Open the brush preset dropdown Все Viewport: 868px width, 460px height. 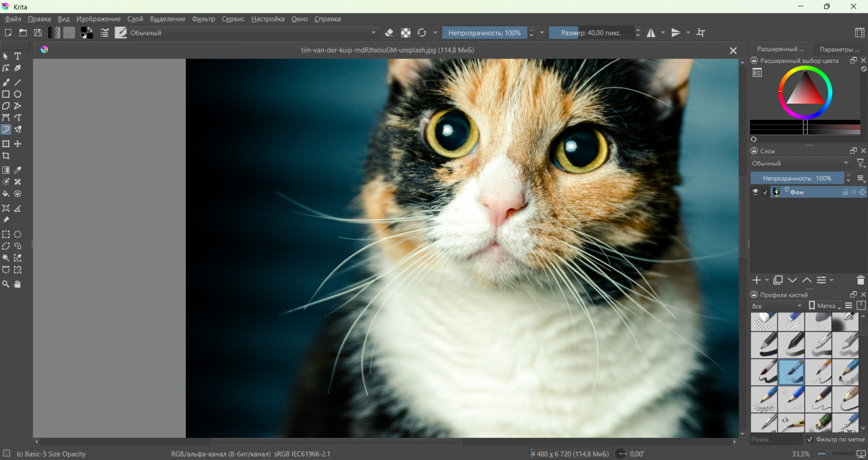coord(776,306)
